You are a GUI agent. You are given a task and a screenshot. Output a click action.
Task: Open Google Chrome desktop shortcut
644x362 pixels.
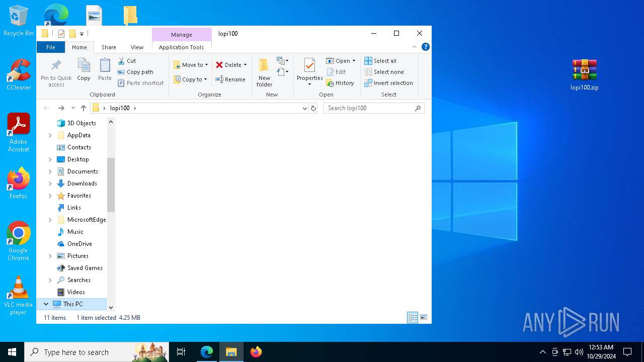pos(19,241)
